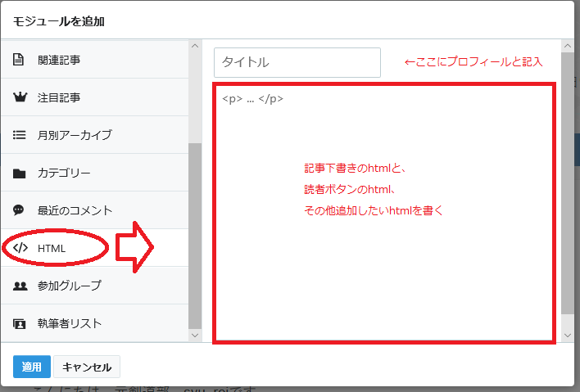Click module list scrollbar up arrow
Image resolution: width=580 pixels, height=392 pixels.
[195, 46]
